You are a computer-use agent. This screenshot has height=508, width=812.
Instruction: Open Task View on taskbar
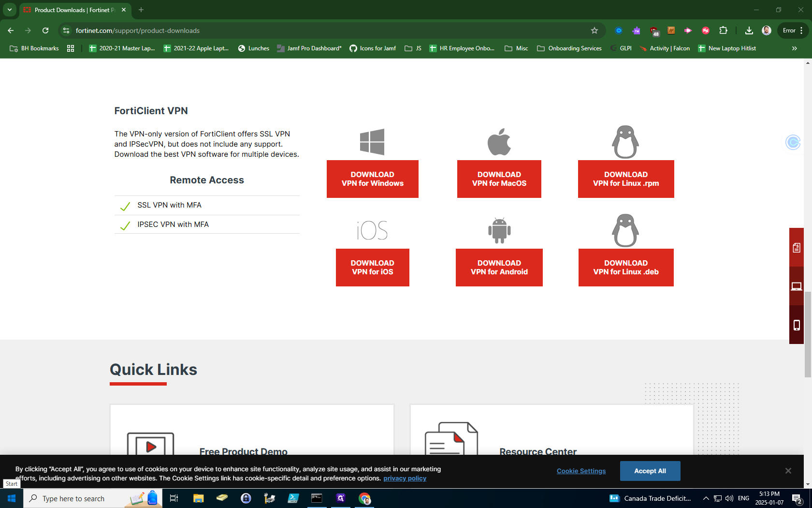point(174,498)
